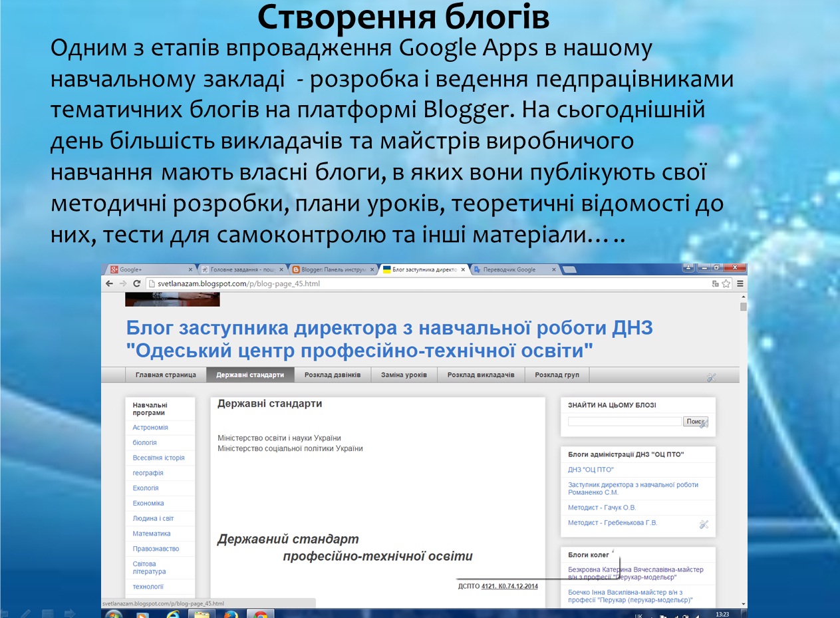Click the translate icon in the address bar
Viewport: 840px width, 618px height.
pyautogui.click(x=715, y=283)
